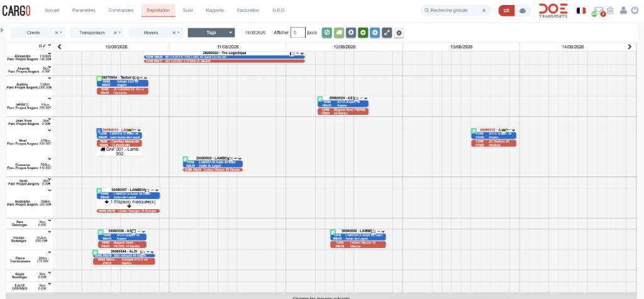644x299 pixels.
Task: Click the light blue plus-circle toolbar button
Action: click(x=375, y=33)
